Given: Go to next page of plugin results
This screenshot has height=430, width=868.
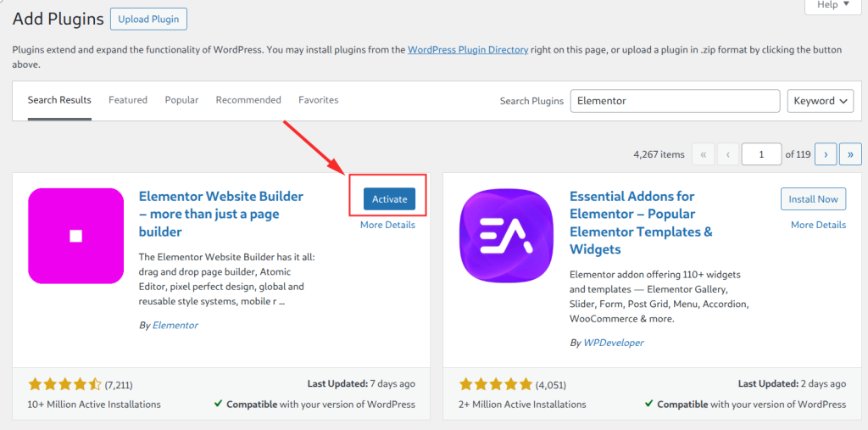Looking at the screenshot, I should (825, 154).
